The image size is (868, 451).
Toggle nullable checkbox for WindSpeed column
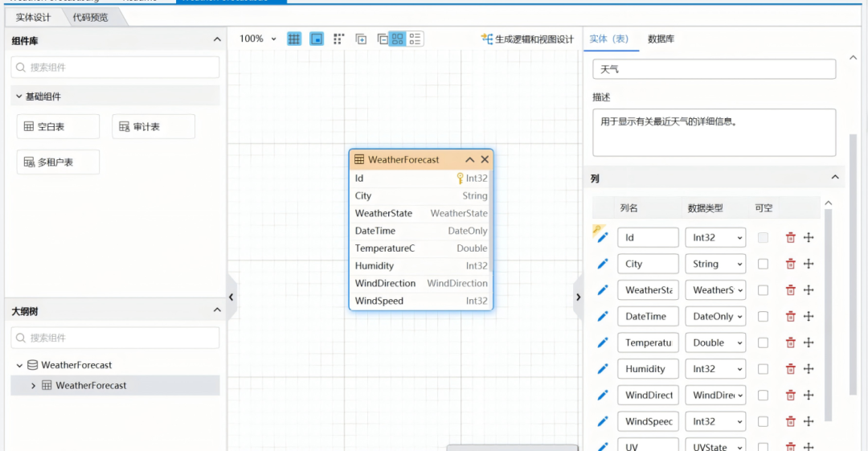pos(763,421)
